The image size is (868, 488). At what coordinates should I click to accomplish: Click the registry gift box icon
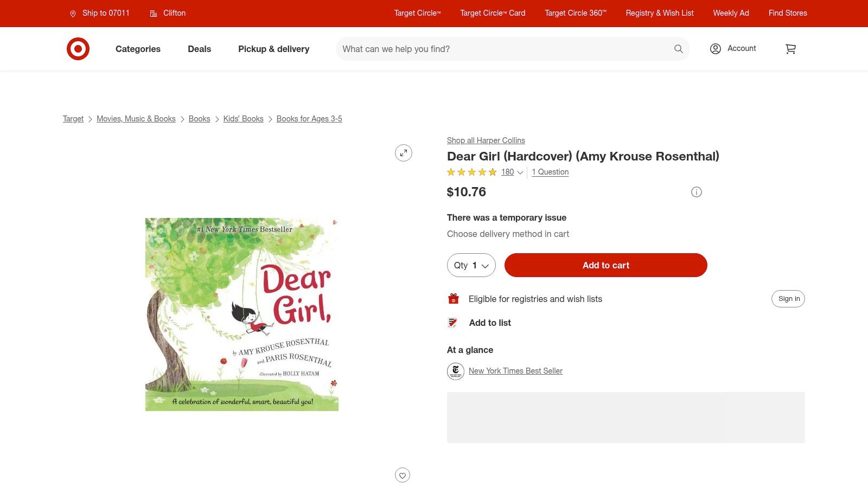coord(454,298)
